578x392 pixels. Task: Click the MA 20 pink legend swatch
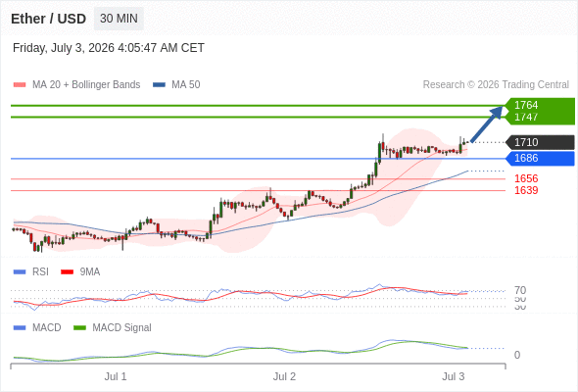tap(20, 85)
